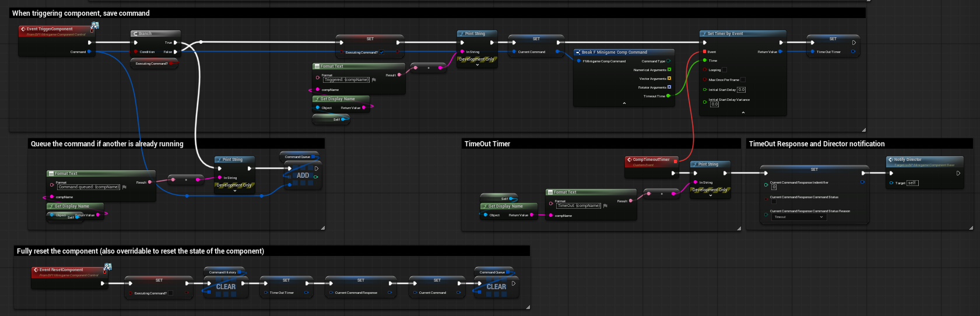Click interface icon on Event ResetComponent node
Screen dimensions: 980x316
click(x=107, y=267)
